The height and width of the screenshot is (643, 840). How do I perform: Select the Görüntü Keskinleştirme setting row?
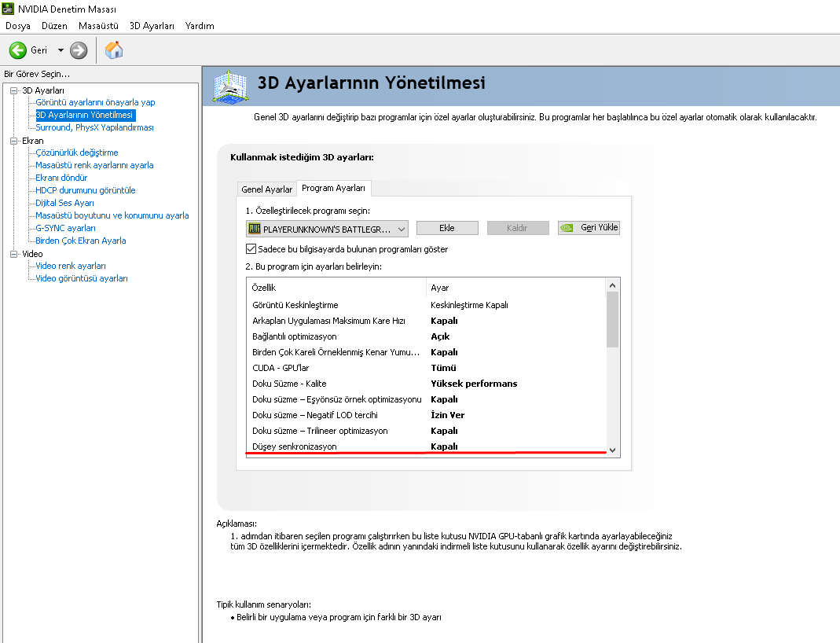click(x=427, y=305)
